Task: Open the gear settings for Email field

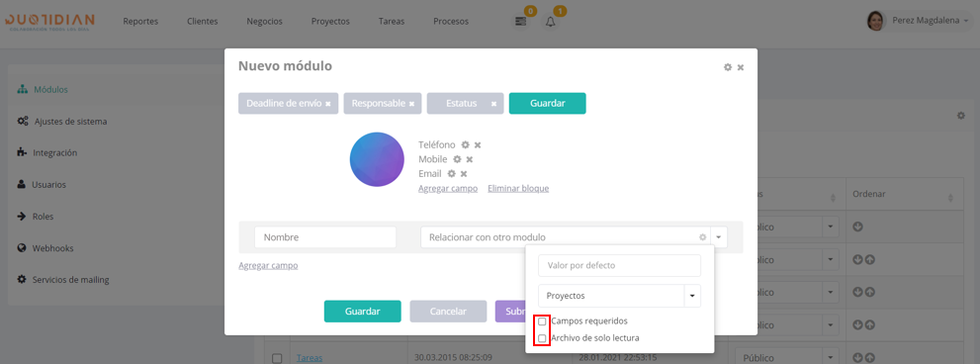Action: (x=451, y=174)
